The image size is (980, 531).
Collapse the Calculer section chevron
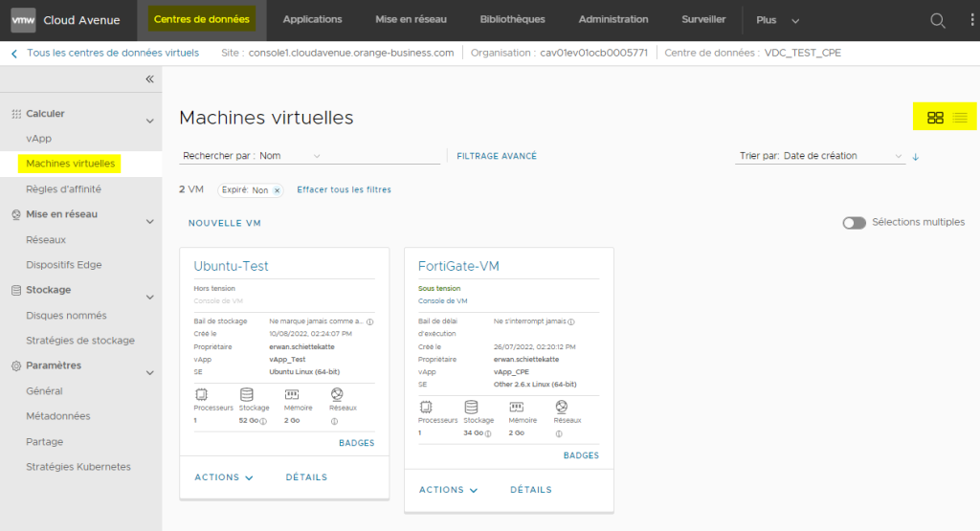tap(149, 121)
